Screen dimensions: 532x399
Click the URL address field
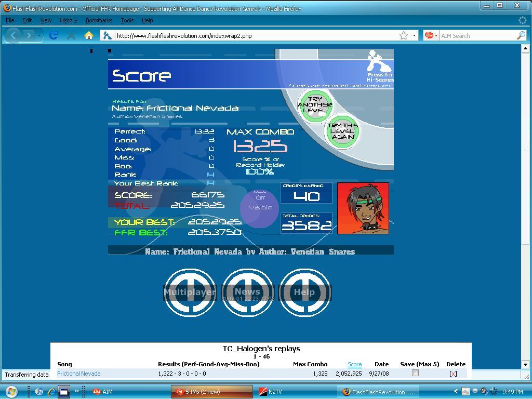click(x=256, y=36)
